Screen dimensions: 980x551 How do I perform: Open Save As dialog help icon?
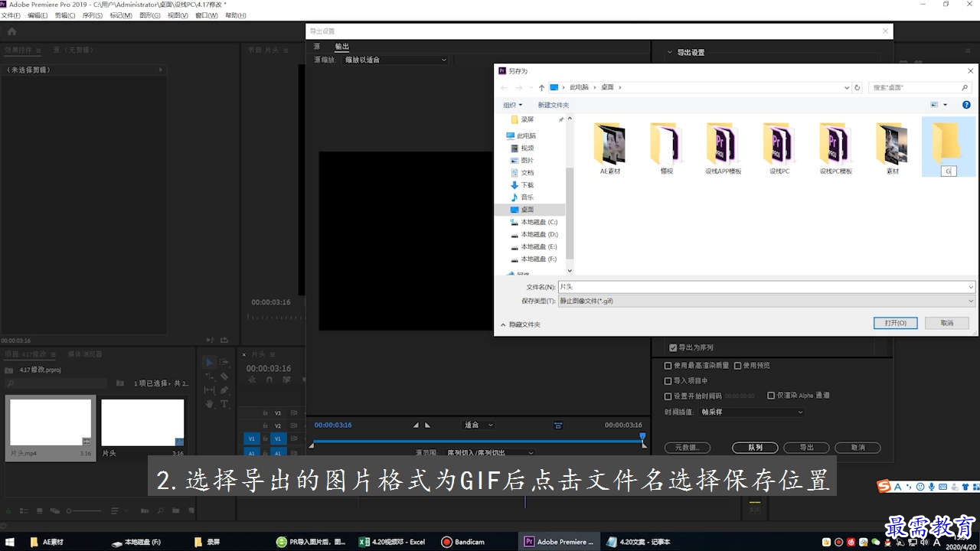click(x=966, y=105)
